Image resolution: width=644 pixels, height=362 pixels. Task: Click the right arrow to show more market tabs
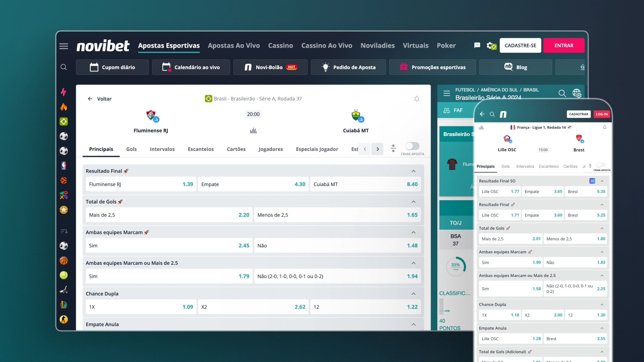click(x=377, y=149)
